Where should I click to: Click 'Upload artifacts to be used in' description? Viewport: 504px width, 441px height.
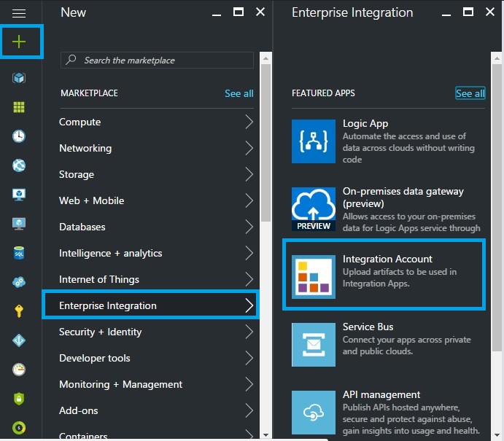pos(400,272)
